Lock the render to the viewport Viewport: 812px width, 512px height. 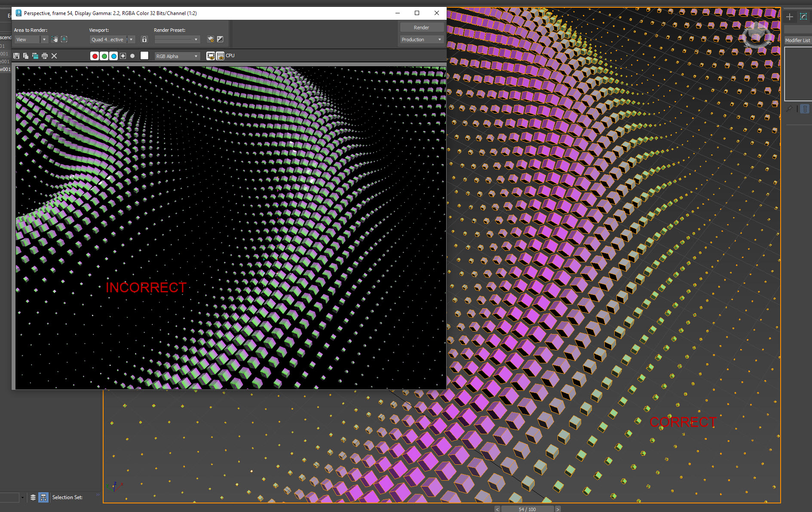click(x=144, y=39)
